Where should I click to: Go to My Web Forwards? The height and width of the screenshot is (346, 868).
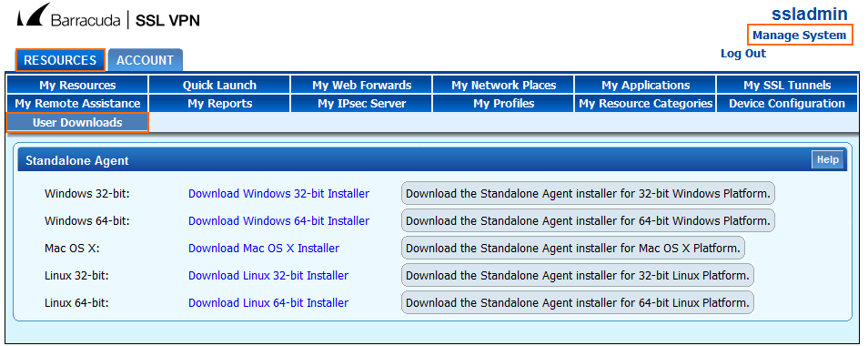361,86
